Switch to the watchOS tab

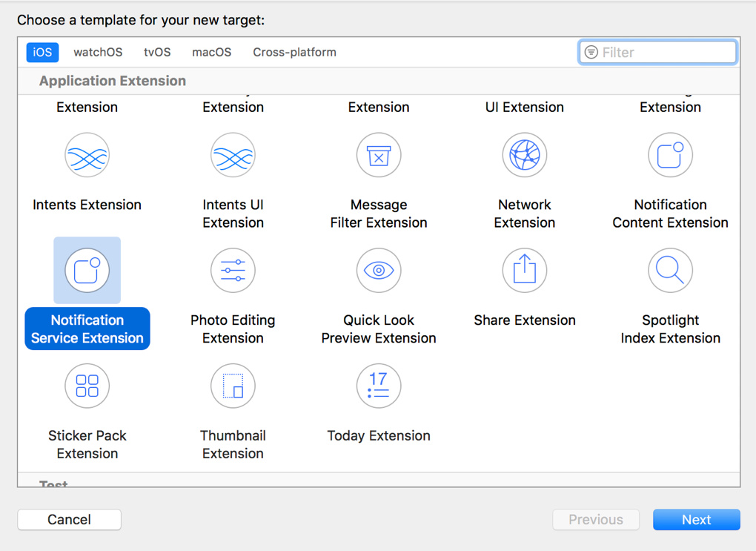[x=98, y=53]
